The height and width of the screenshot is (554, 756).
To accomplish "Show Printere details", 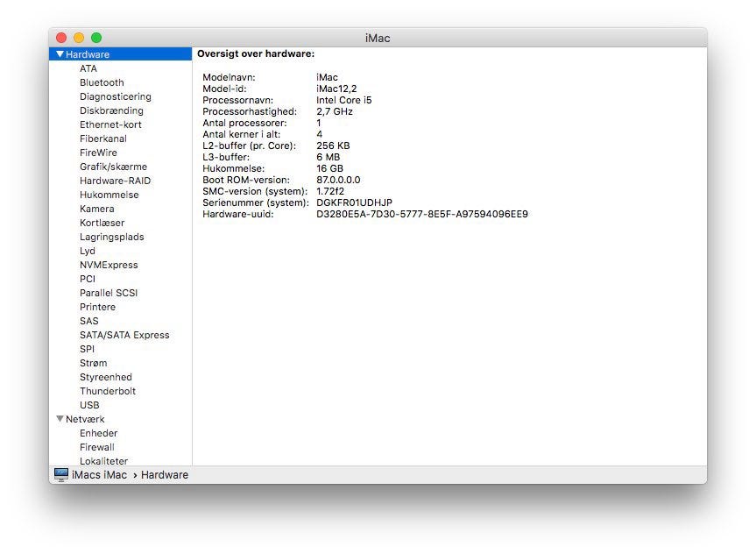I will [x=97, y=307].
